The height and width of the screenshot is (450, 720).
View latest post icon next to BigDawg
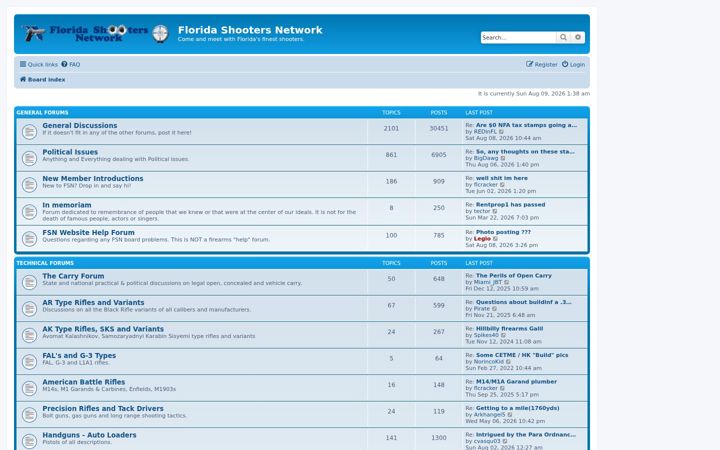point(503,158)
